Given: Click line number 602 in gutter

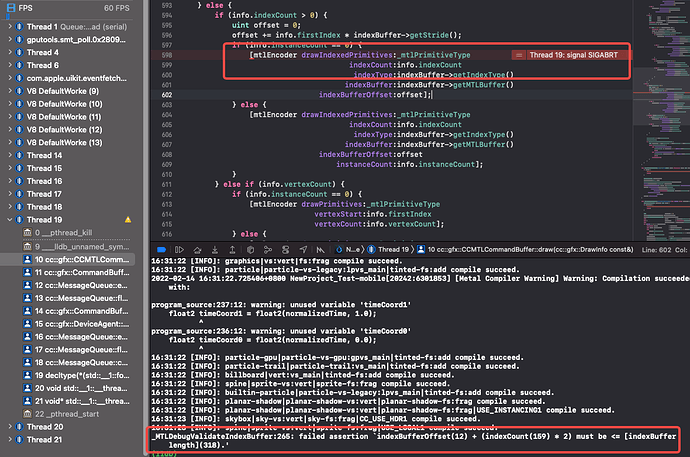Looking at the screenshot, I should [167, 95].
